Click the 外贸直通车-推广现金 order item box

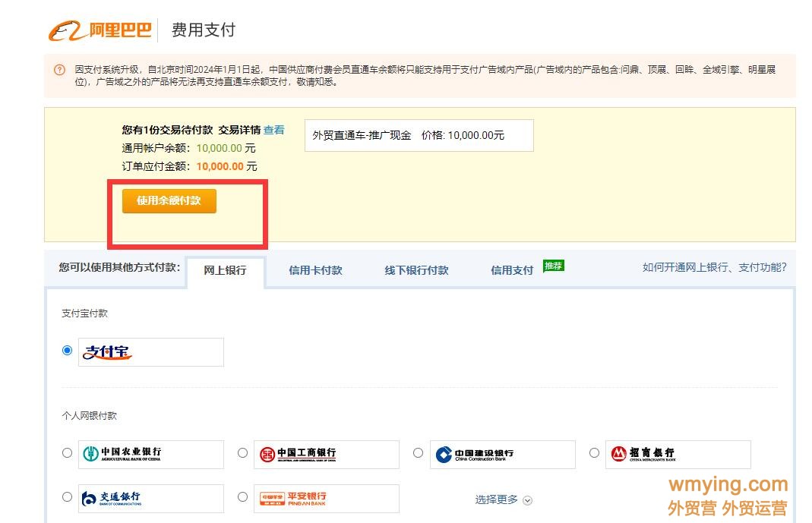click(419, 136)
